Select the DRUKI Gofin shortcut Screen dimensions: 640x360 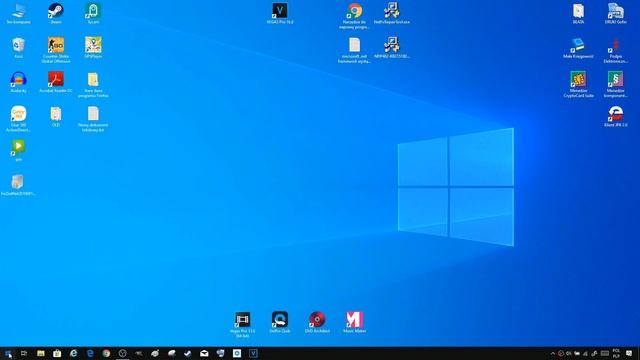tap(616, 13)
